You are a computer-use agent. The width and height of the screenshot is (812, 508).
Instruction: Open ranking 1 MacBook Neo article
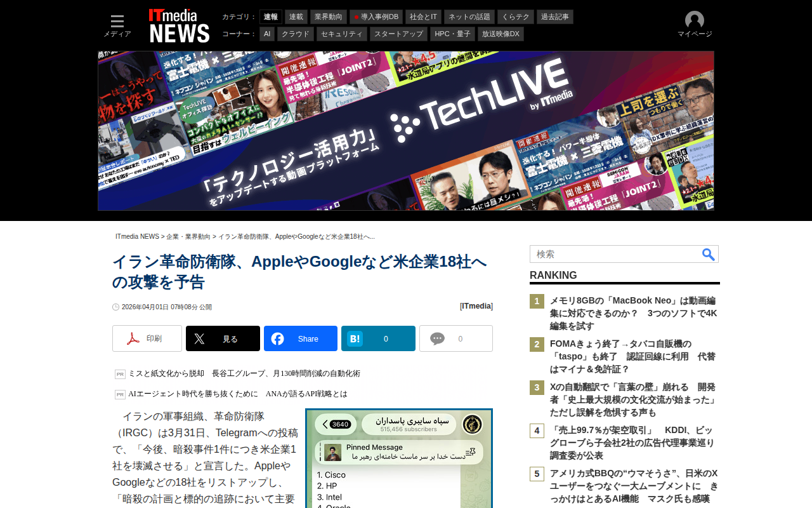coord(634,314)
